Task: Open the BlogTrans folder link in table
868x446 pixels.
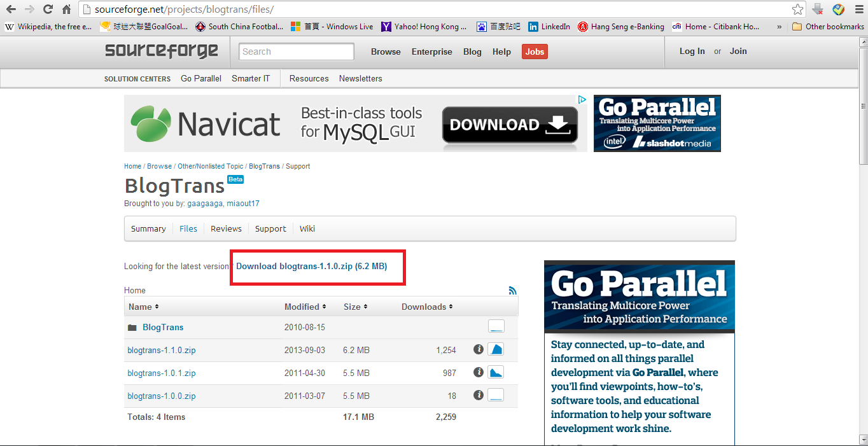Action: 163,327
